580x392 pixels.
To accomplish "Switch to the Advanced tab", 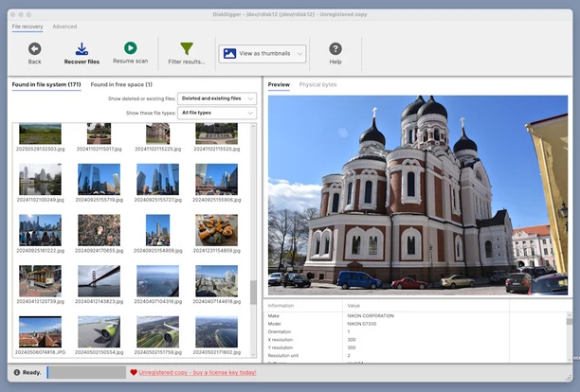I will [64, 27].
